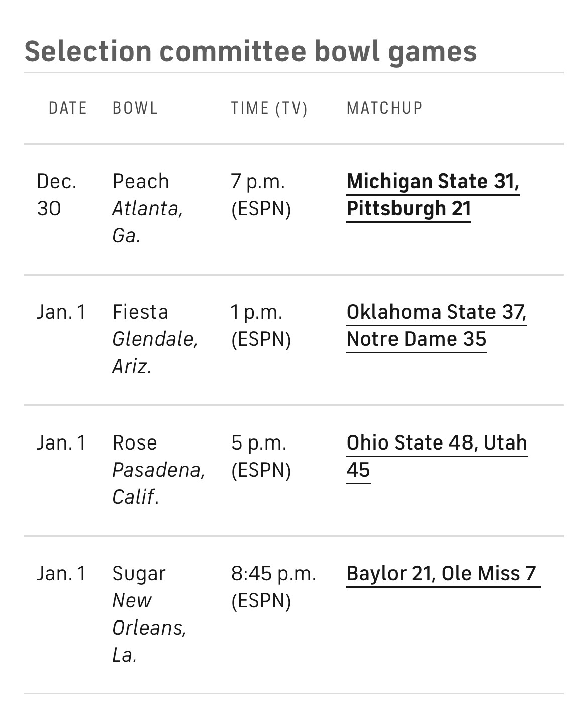
Task: Click the Rose bowl name
Action: (x=135, y=442)
